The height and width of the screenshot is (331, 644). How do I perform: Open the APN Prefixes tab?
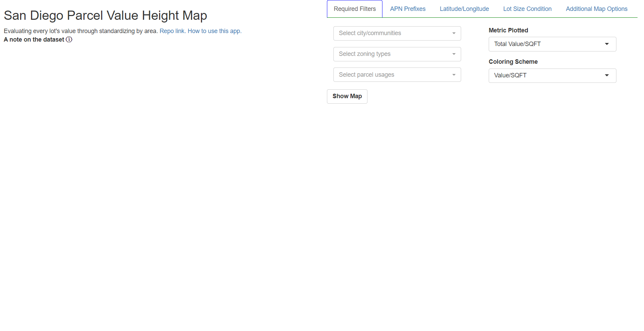click(408, 9)
